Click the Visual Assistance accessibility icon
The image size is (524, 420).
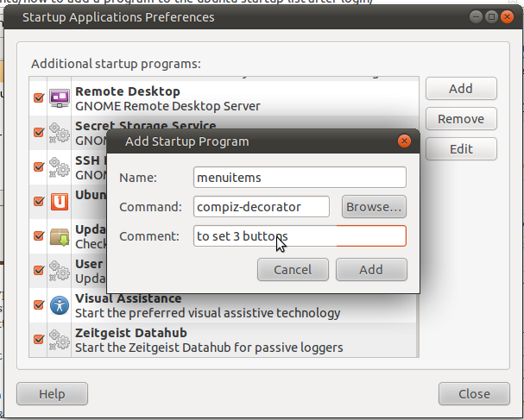(60, 305)
